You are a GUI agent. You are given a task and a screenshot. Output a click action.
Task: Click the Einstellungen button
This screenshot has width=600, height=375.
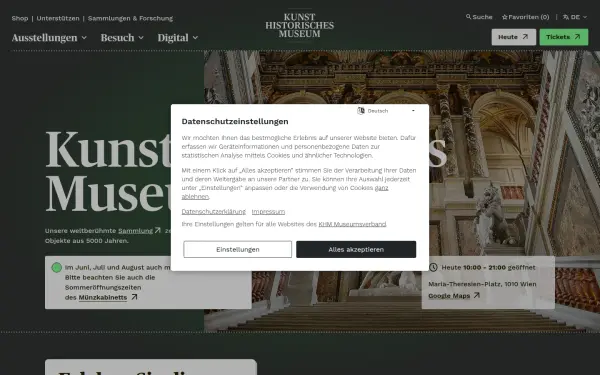pyautogui.click(x=238, y=249)
